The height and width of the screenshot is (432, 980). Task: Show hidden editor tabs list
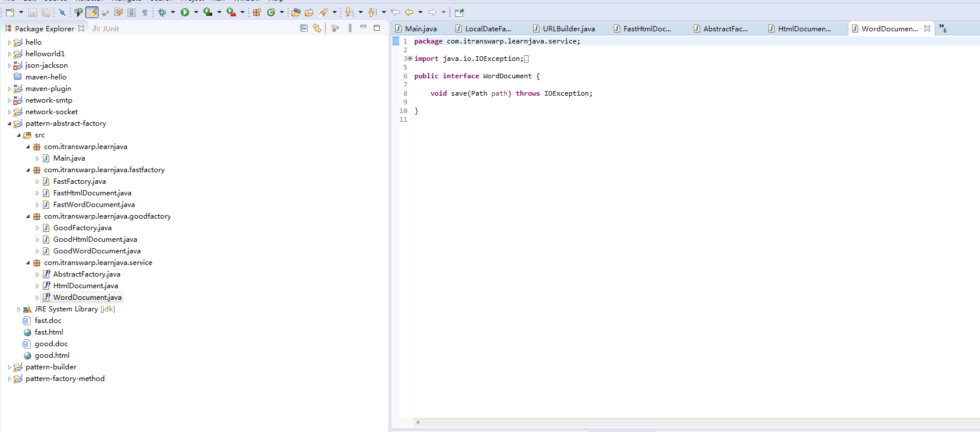[x=943, y=28]
